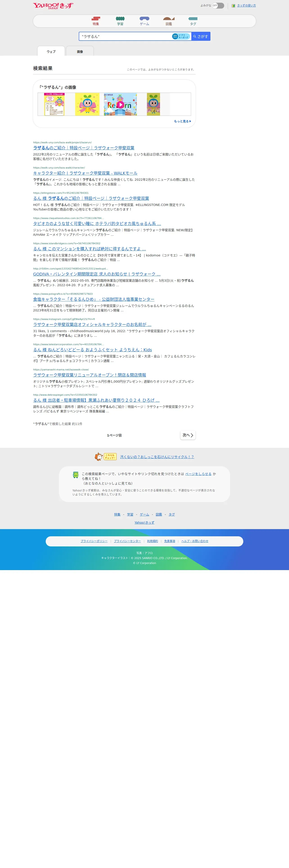
Task: Open footer 特集 link
Action: tap(117, 514)
